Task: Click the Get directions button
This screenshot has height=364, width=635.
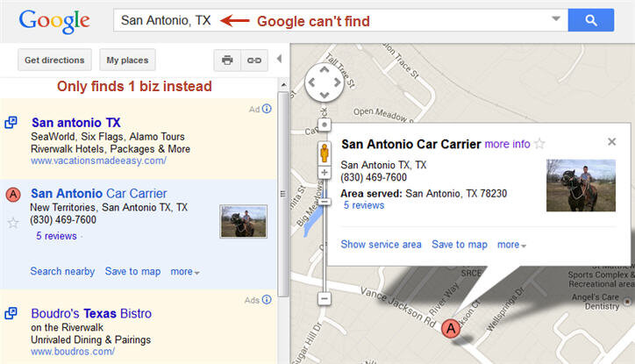Action: [54, 61]
